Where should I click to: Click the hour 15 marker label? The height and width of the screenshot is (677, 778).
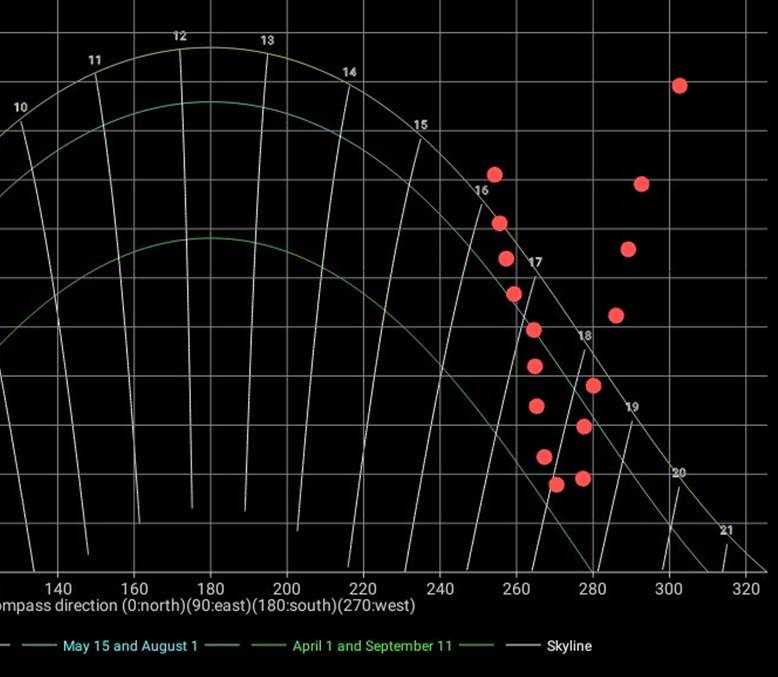(x=420, y=125)
